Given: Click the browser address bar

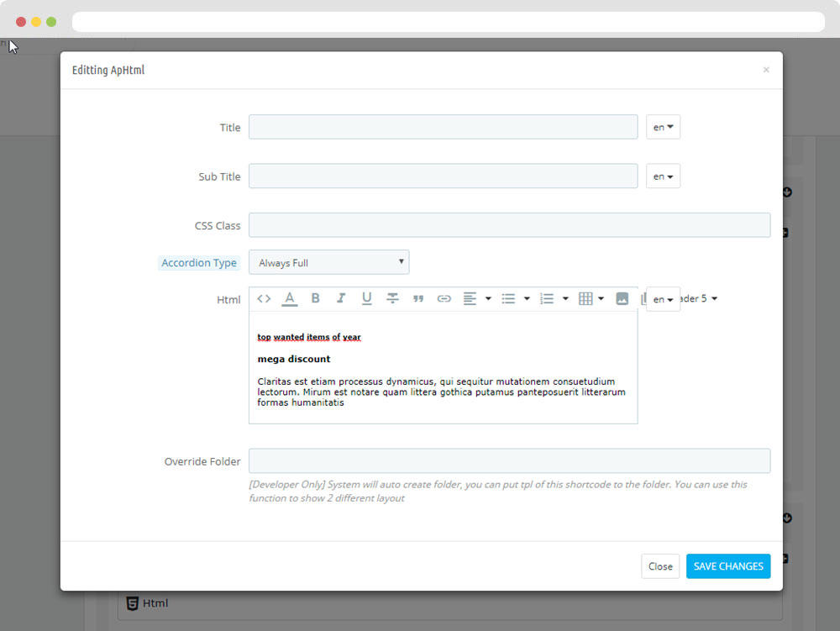Looking at the screenshot, I should click(x=449, y=22).
